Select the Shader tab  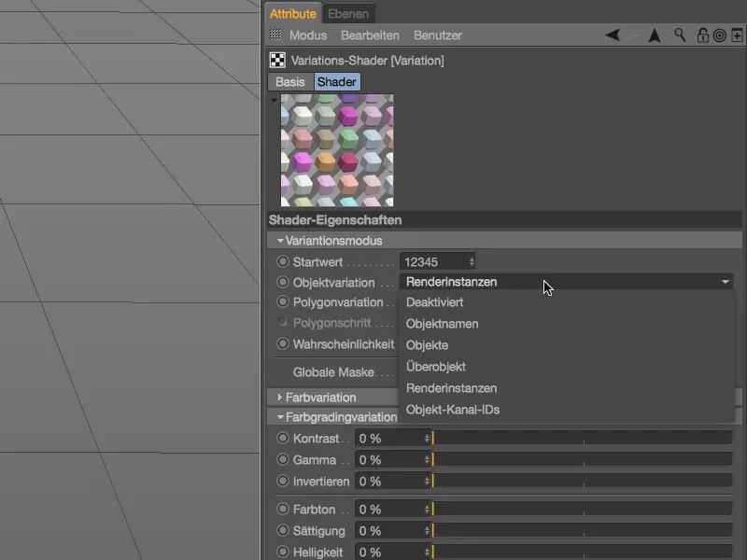pos(337,82)
